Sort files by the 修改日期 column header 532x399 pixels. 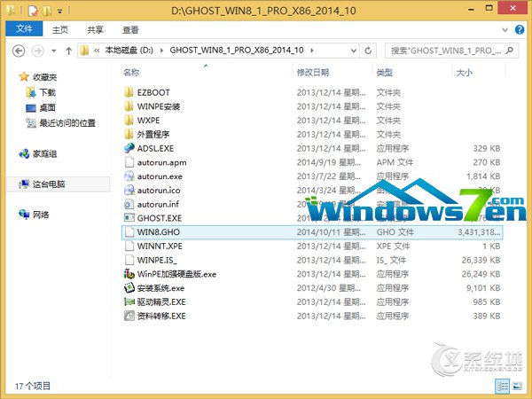(x=313, y=72)
